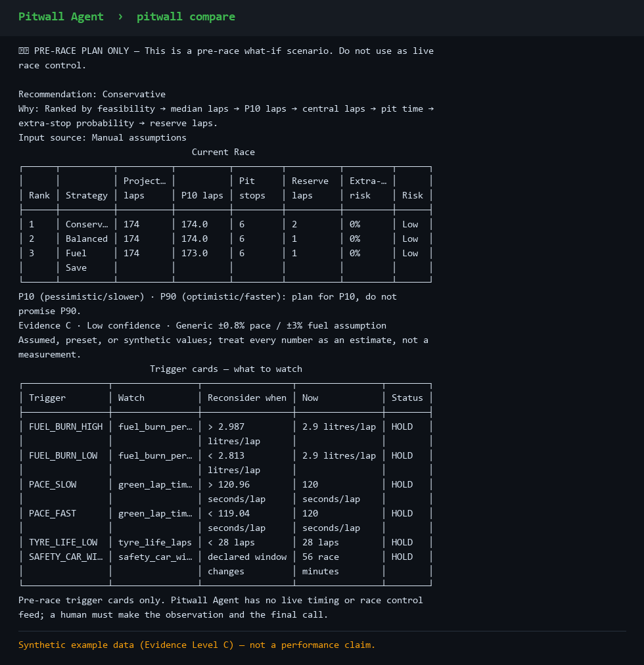Screen dimensions: 644x665
Task: Click the 'Reconsider when' column header
Action: (x=247, y=398)
